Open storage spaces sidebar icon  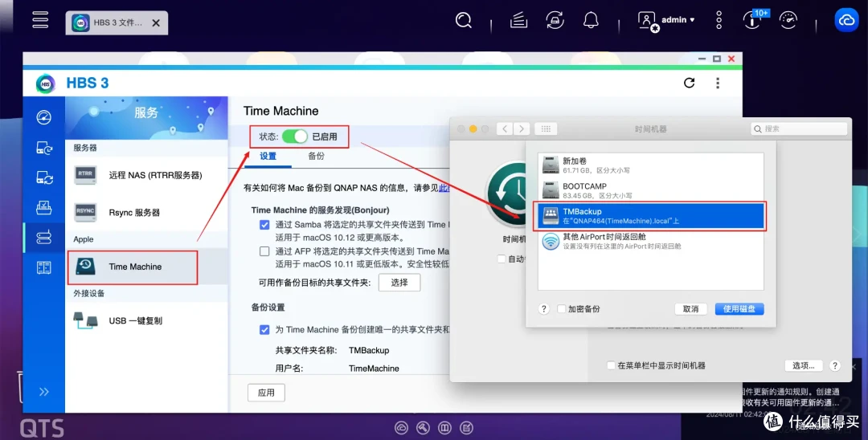coord(43,267)
